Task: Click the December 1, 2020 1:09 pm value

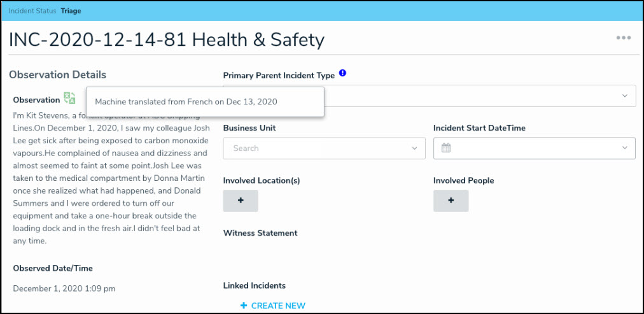Action: point(64,289)
